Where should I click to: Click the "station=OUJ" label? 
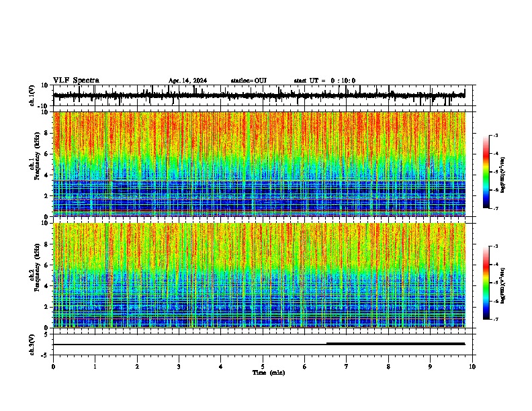[x=249, y=81]
